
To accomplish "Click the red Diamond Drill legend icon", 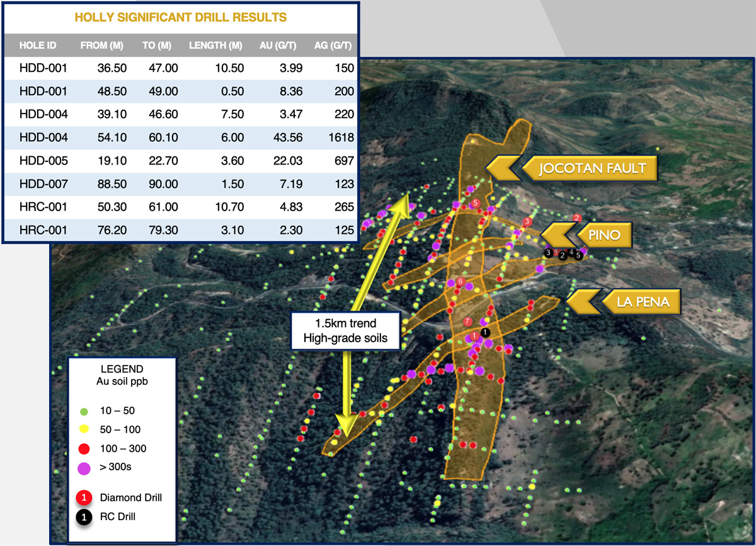I will click(83, 497).
